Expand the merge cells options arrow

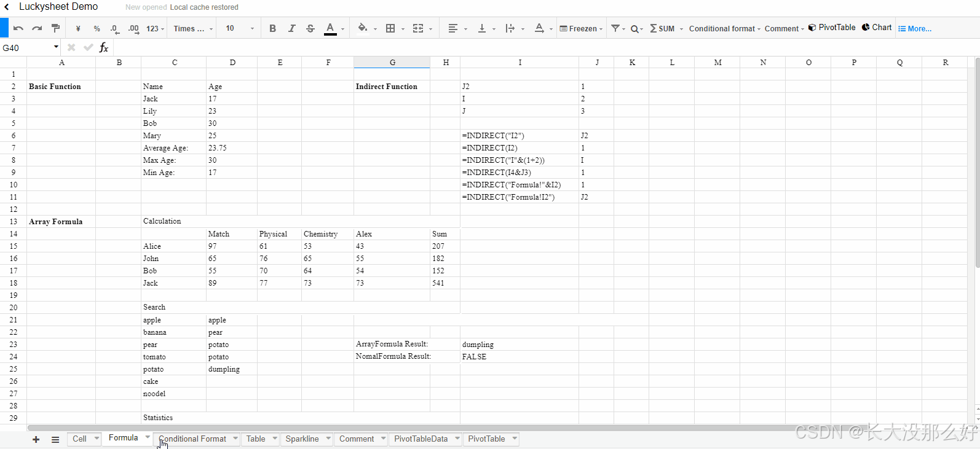pos(430,29)
